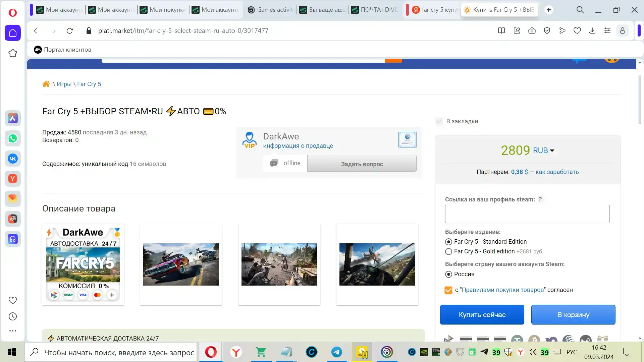The width and height of the screenshot is (644, 362).
Task: Select Far Cry 5 - Gold edition
Action: click(x=448, y=251)
